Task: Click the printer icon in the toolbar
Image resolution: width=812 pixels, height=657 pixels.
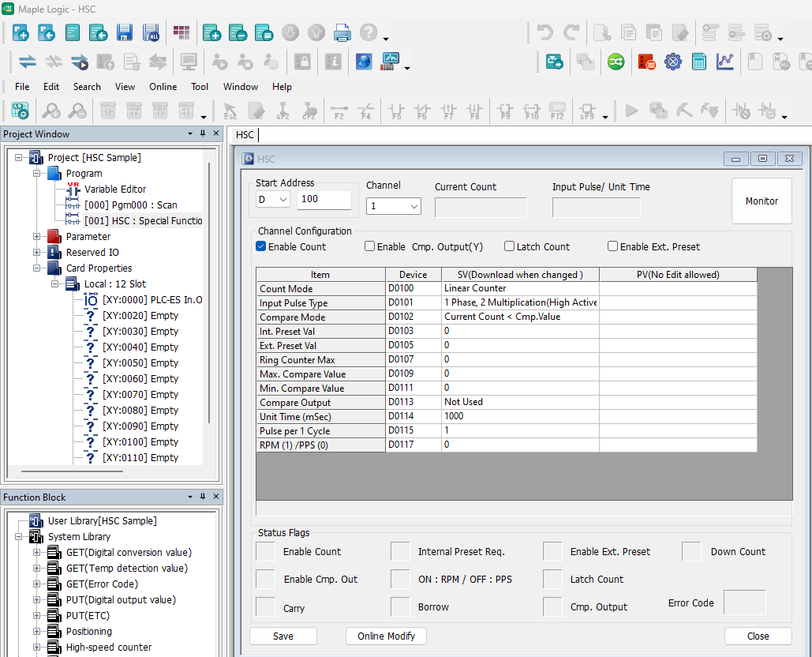Action: tap(342, 32)
